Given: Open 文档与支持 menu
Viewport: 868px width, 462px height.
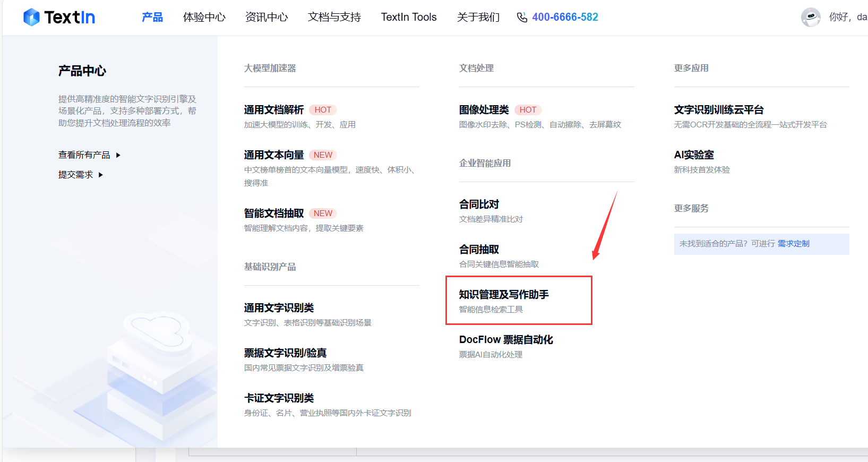Looking at the screenshot, I should (334, 17).
